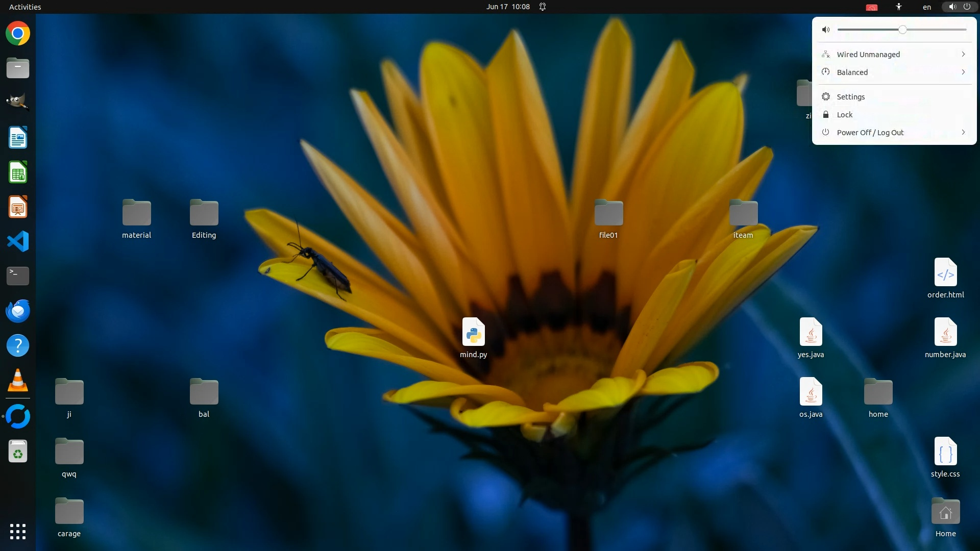Launch GIMP from the dock
The height and width of the screenshot is (551, 980).
[18, 102]
